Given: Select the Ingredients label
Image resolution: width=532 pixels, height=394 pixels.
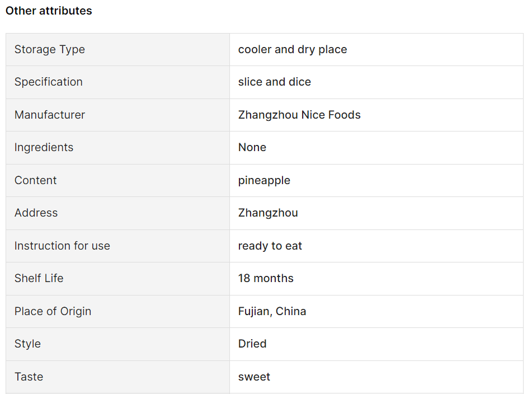Looking at the screenshot, I should pos(44,148).
